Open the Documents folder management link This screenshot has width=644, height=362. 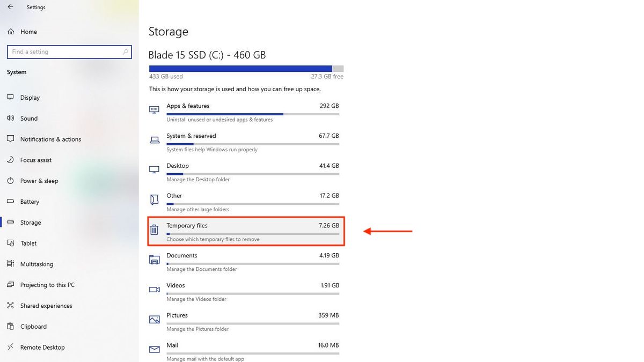point(203,269)
